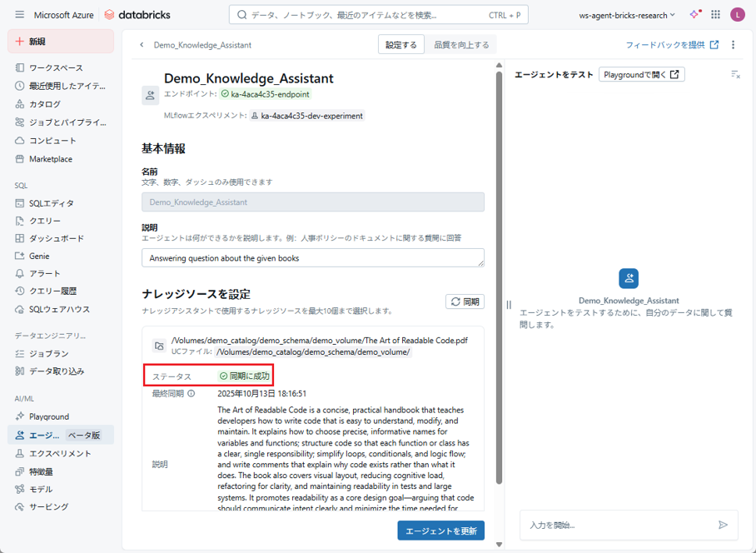Open the kebab menu beside フィードバックを提供
Screen dimensions: 756x553
(x=734, y=45)
